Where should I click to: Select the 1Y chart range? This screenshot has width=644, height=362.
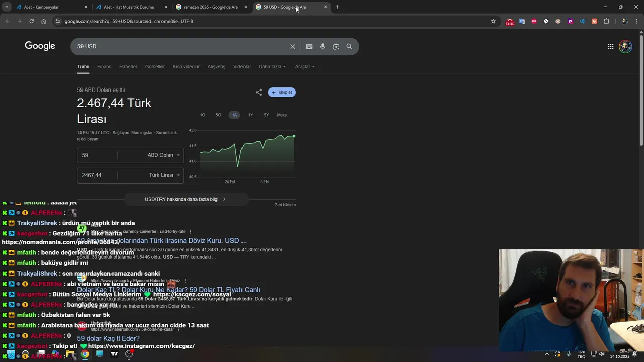click(251, 115)
